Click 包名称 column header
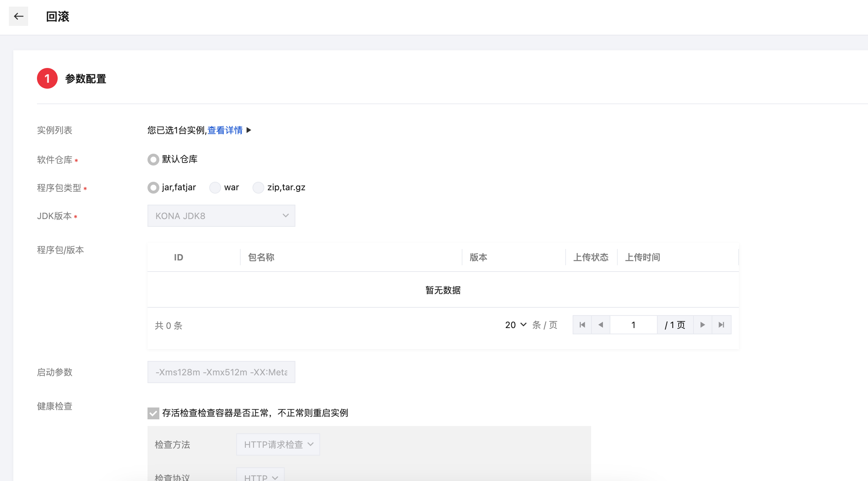This screenshot has height=481, width=868. point(261,257)
